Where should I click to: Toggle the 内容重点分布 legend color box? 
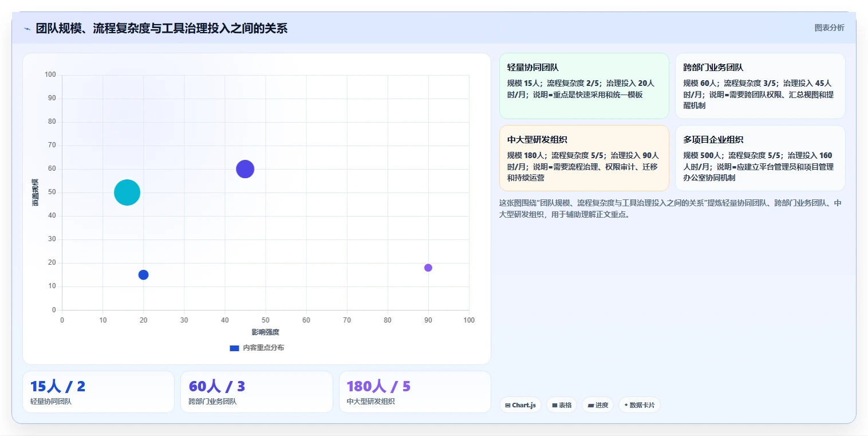coord(234,348)
